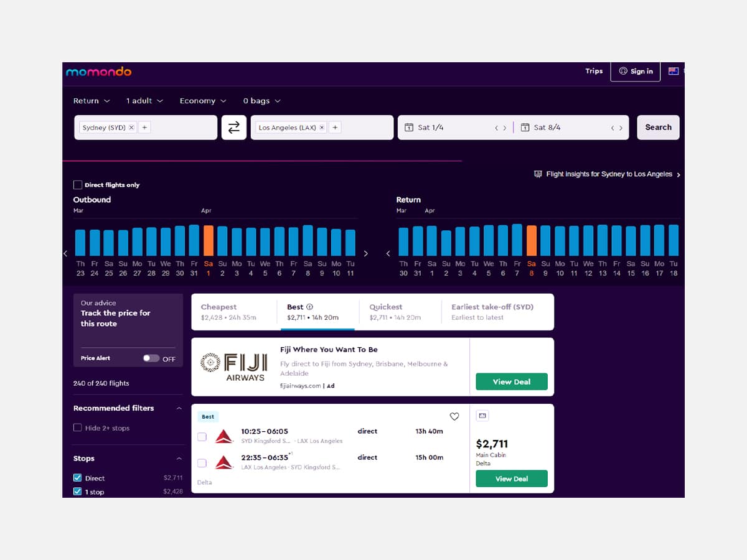Save the Delta flight with heart icon
This screenshot has width=747, height=560.
454,416
